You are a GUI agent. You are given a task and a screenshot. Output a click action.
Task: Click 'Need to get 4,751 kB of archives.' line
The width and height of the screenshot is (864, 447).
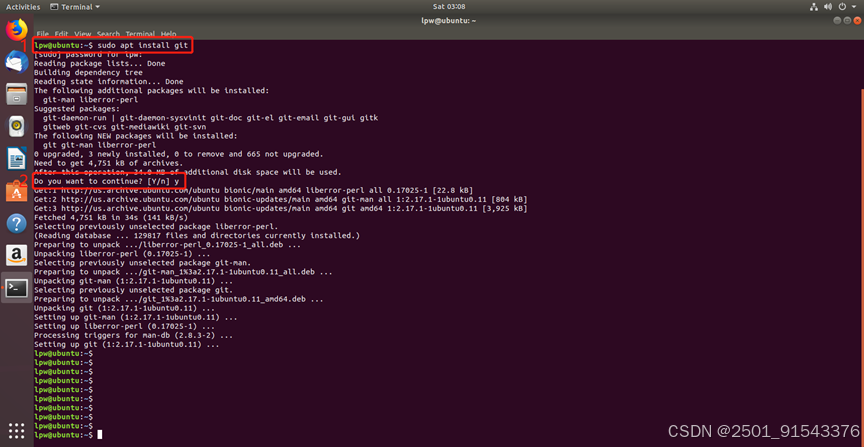tap(108, 163)
